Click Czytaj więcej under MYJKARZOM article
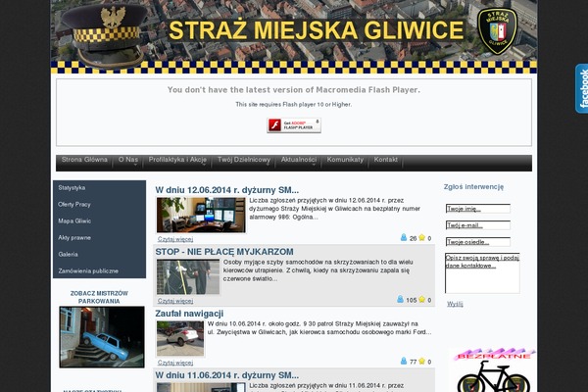 pyautogui.click(x=175, y=301)
